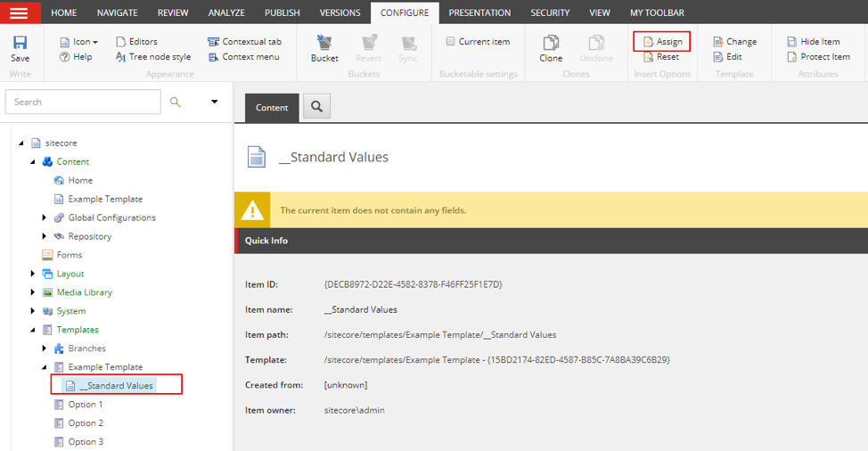Open search options dropdown arrow

pyautogui.click(x=214, y=102)
